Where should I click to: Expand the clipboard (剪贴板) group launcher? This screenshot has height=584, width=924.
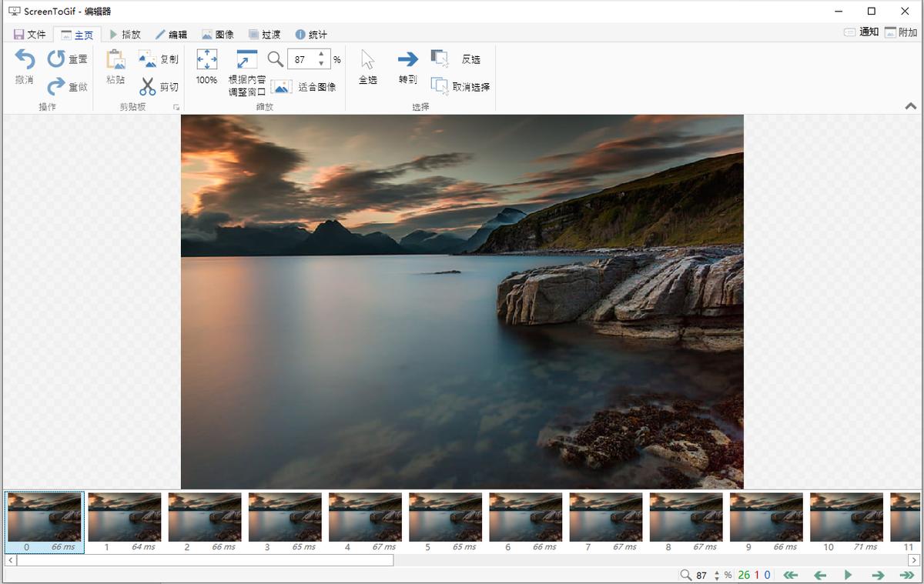176,108
